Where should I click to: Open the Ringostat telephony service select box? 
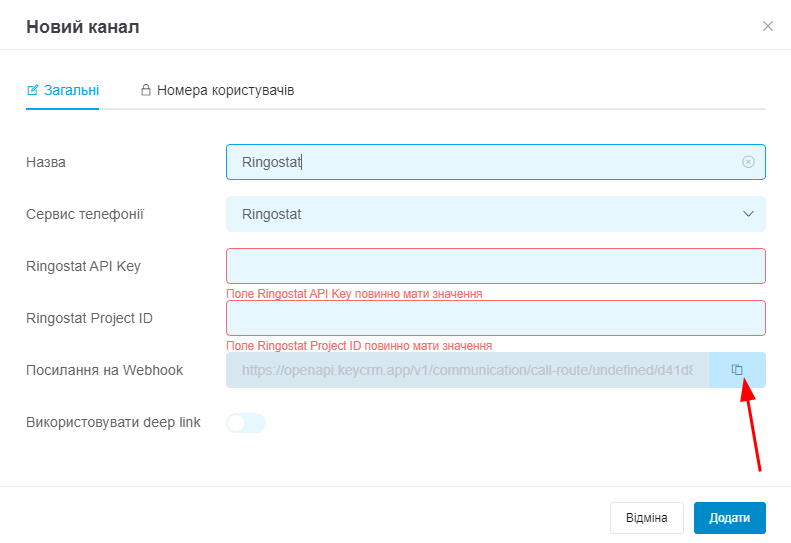(x=496, y=214)
